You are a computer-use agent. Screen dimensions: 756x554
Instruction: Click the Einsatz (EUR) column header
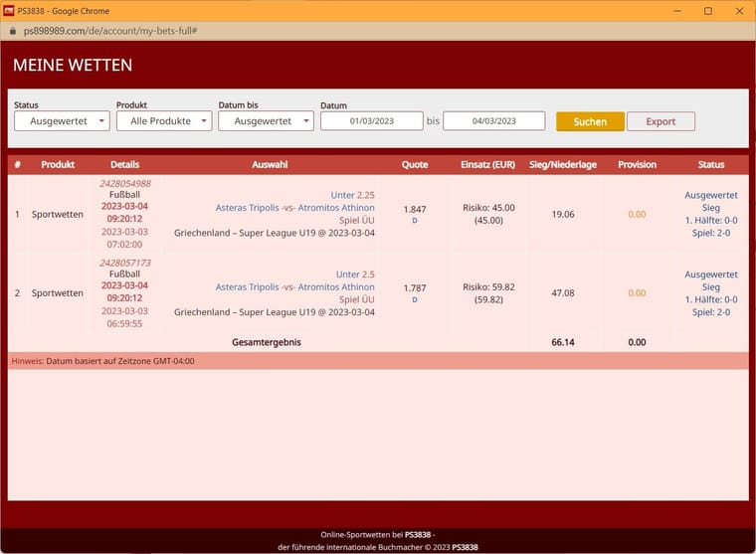point(488,164)
